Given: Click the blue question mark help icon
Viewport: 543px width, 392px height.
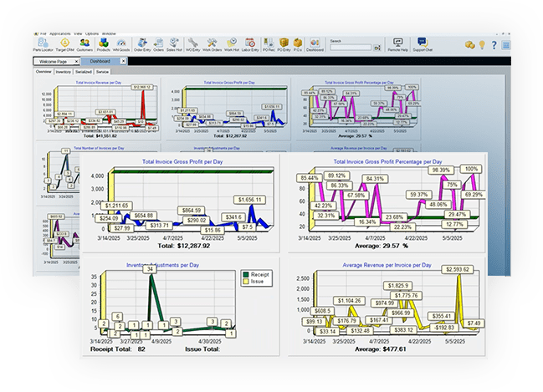Looking at the screenshot, I should tap(494, 44).
